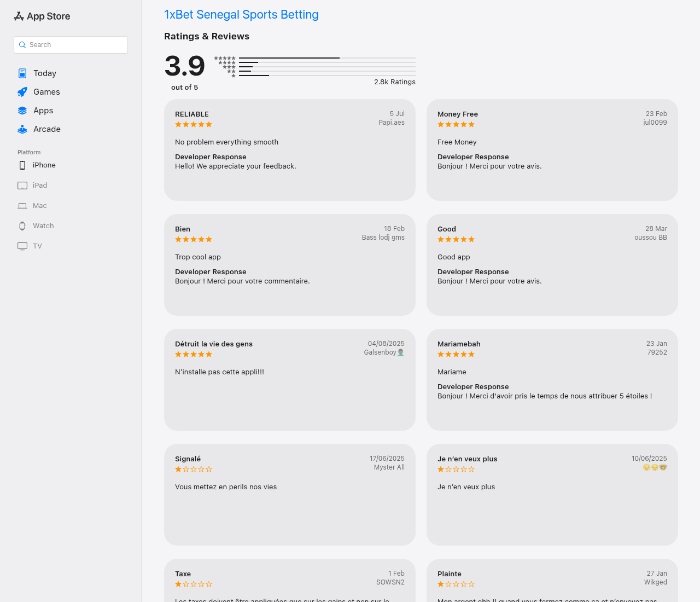
Task: Open the Apps layers icon
Action: click(x=22, y=111)
